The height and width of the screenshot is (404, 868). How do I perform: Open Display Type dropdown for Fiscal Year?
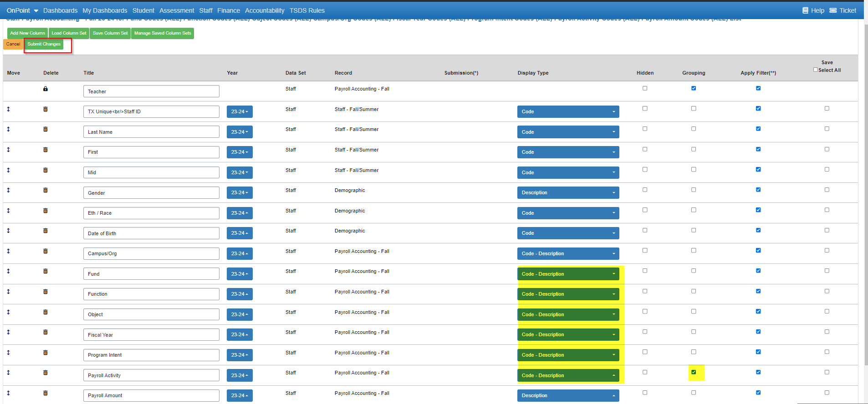pyautogui.click(x=568, y=334)
